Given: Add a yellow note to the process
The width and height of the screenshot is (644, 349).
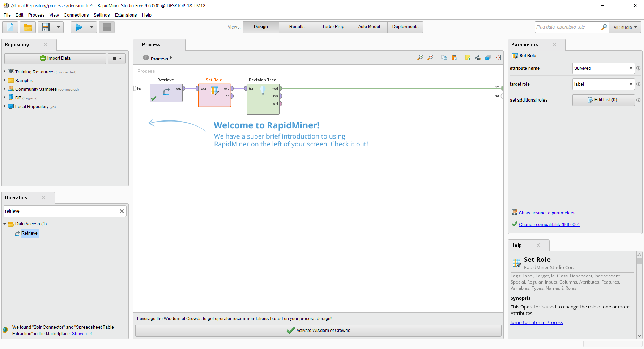Looking at the screenshot, I should point(468,58).
